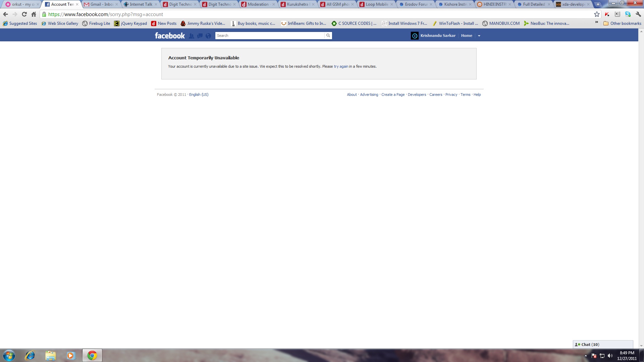Click the page vertical scrollbar down arrow
The height and width of the screenshot is (362, 644).
[641, 346]
